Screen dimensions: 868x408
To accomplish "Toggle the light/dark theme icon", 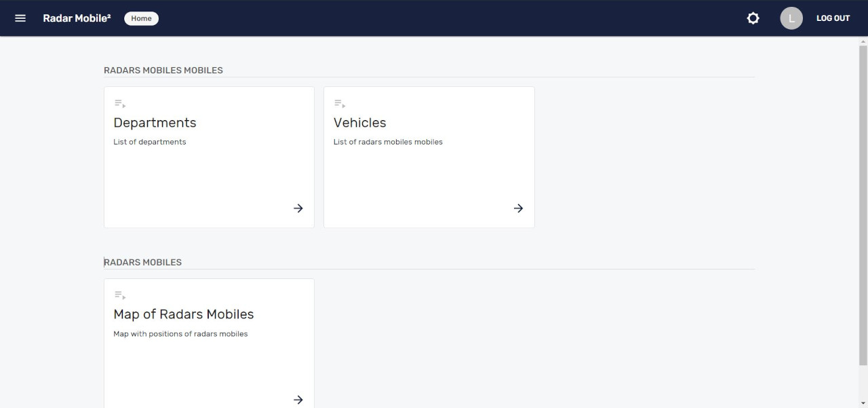I will pyautogui.click(x=753, y=18).
